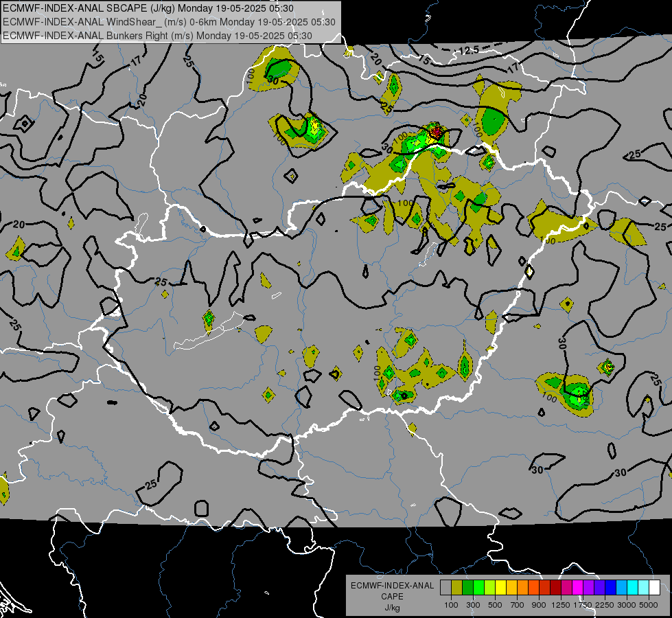Click the 500 legend scale value
672x618 pixels.
495,605
